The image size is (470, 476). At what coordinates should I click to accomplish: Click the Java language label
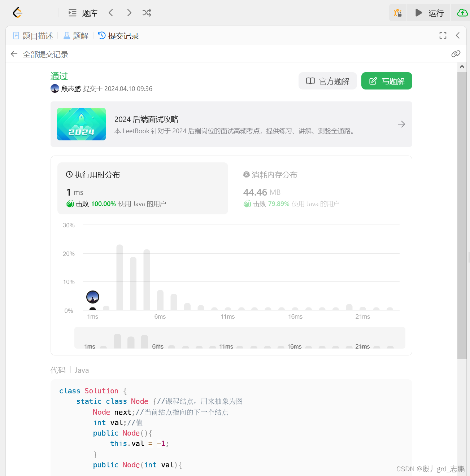(82, 370)
